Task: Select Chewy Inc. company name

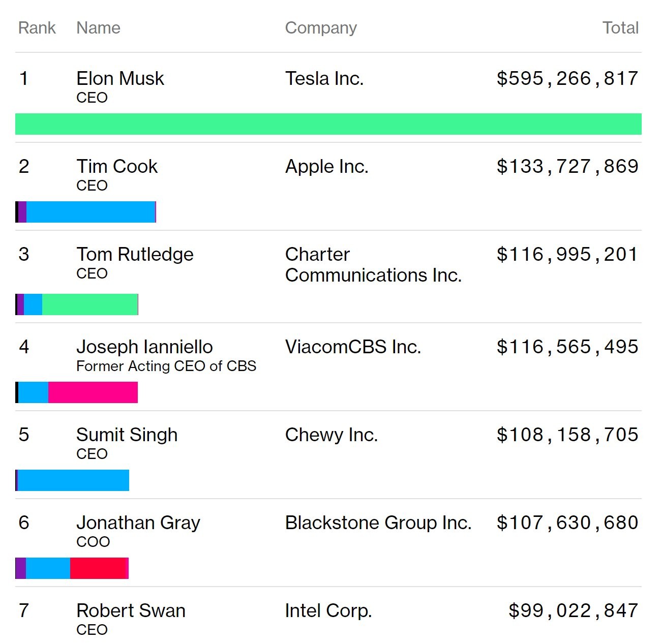Action: click(x=331, y=435)
